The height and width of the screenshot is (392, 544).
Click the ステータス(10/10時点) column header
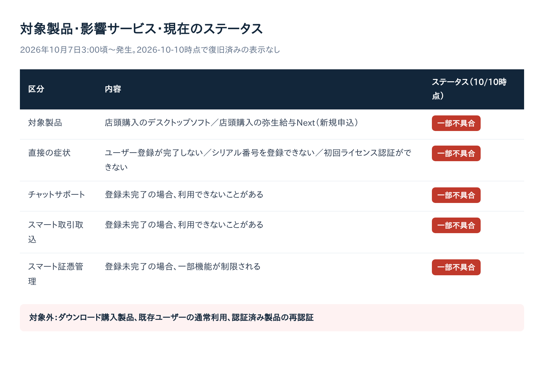469,89
